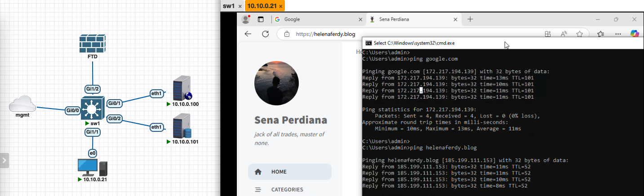Image resolution: width=644 pixels, height=196 pixels.
Task: Expand the left sidebar chevron panel
Action: click(x=4, y=160)
